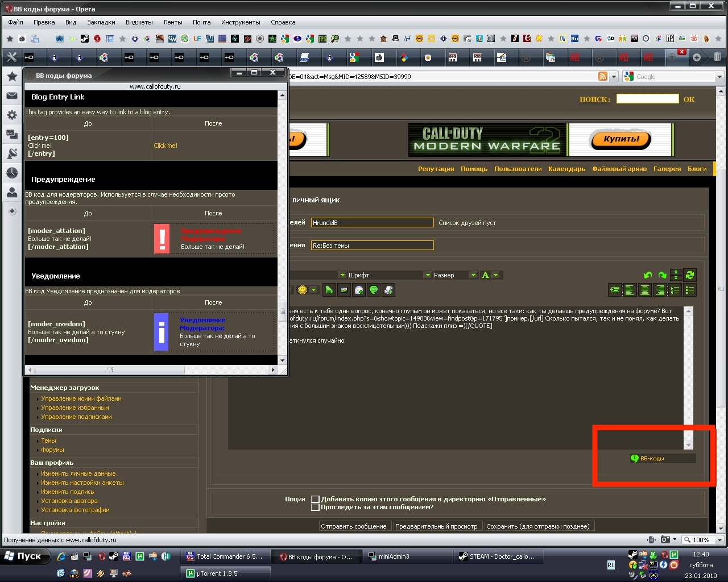Switch to Total Commander in the taskbar
This screenshot has height=582, width=728.
[225, 556]
